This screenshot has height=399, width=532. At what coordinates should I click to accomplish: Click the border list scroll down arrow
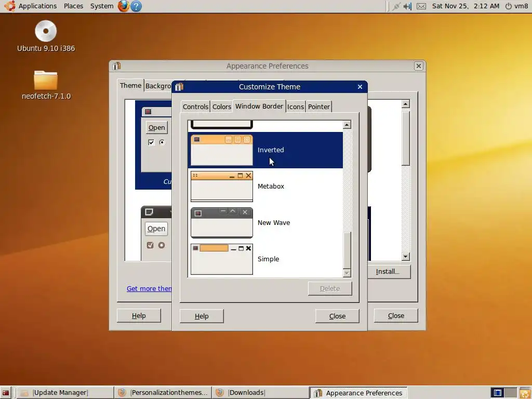(x=347, y=273)
